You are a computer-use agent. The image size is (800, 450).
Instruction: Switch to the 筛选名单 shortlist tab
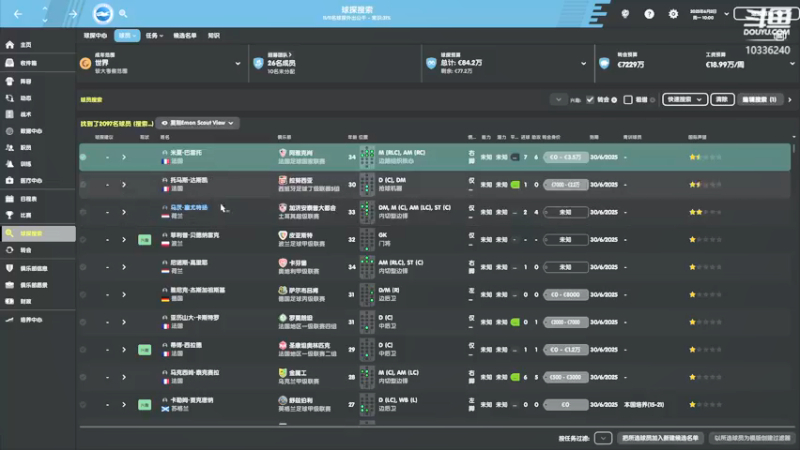(185, 36)
